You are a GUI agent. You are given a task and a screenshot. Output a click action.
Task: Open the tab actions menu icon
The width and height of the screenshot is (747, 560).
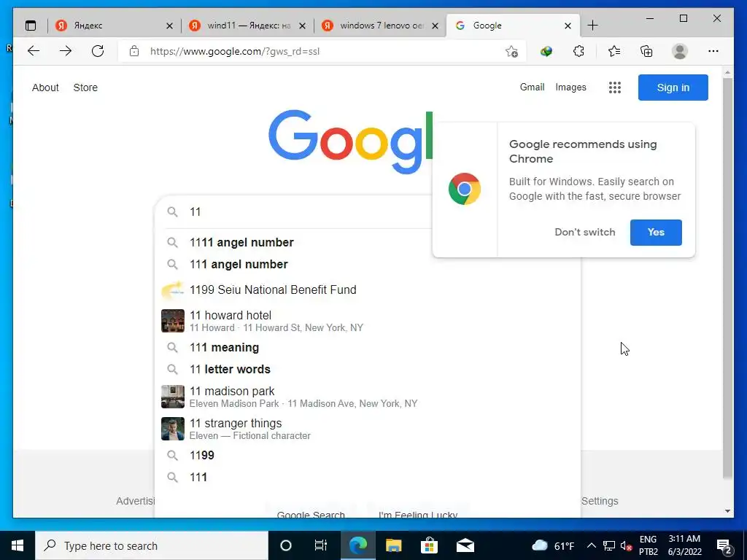tap(31, 26)
